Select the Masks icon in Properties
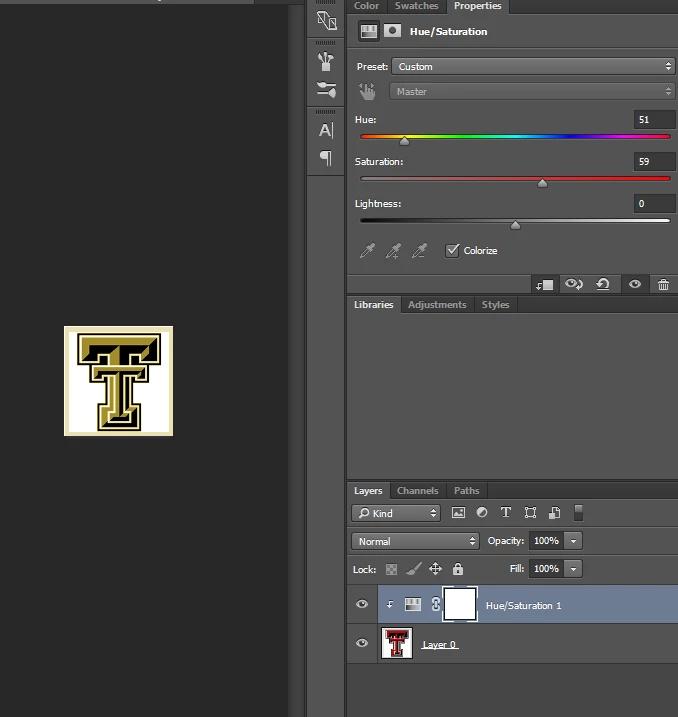678x717 pixels. (x=392, y=31)
